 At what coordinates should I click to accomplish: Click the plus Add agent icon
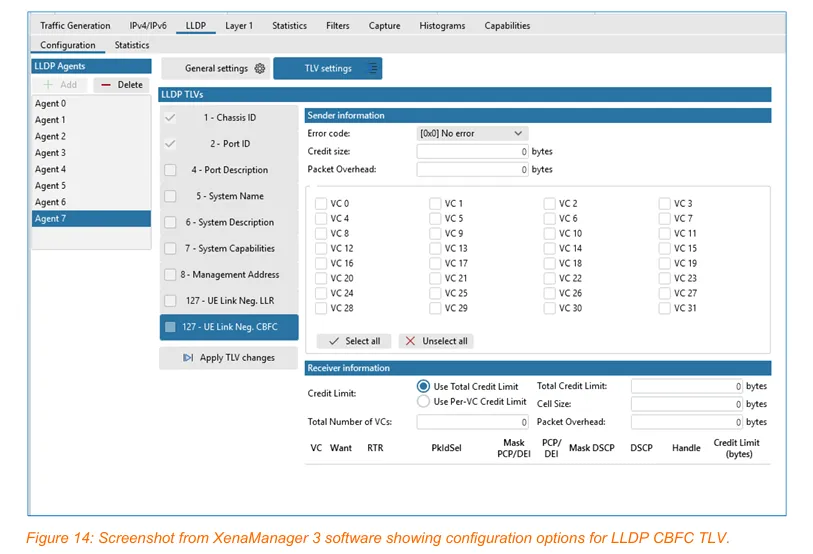(x=48, y=85)
